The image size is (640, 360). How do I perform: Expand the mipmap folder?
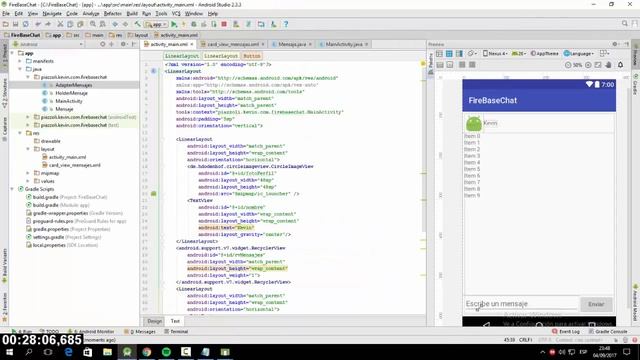28,173
